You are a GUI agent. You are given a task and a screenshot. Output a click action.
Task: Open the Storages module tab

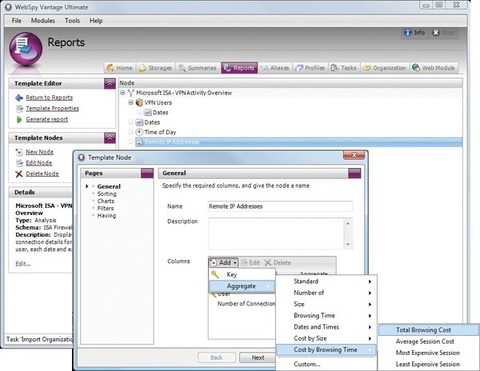pos(155,68)
